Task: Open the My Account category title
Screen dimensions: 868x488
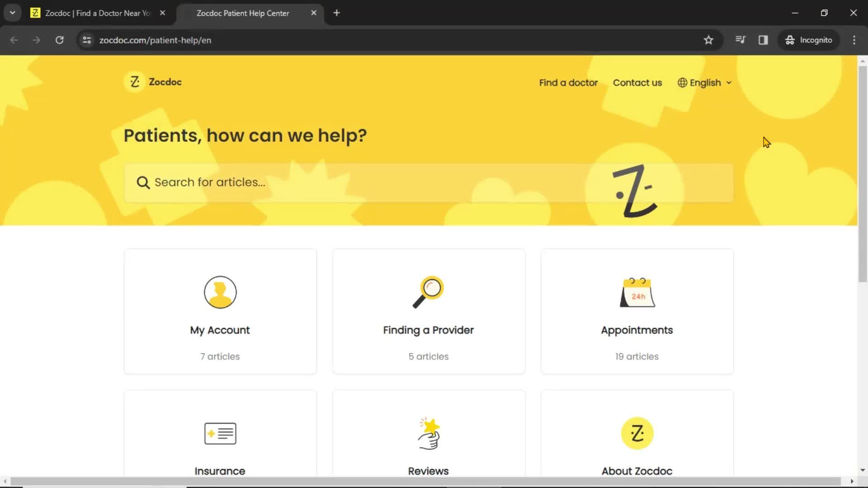Action: pos(220,330)
